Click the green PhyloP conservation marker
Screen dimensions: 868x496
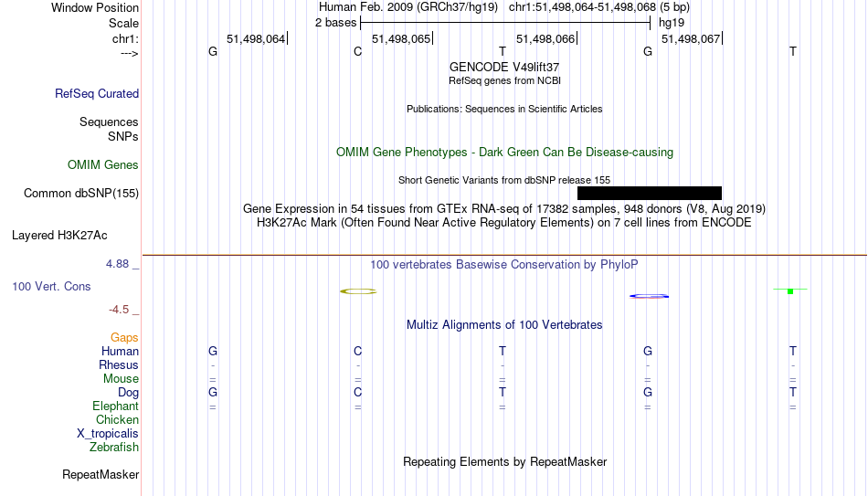point(790,290)
